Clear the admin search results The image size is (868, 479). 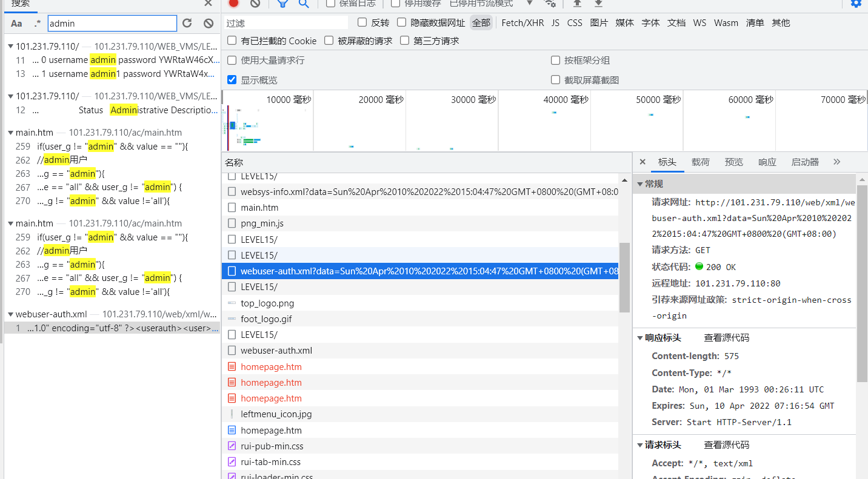pyautogui.click(x=209, y=23)
